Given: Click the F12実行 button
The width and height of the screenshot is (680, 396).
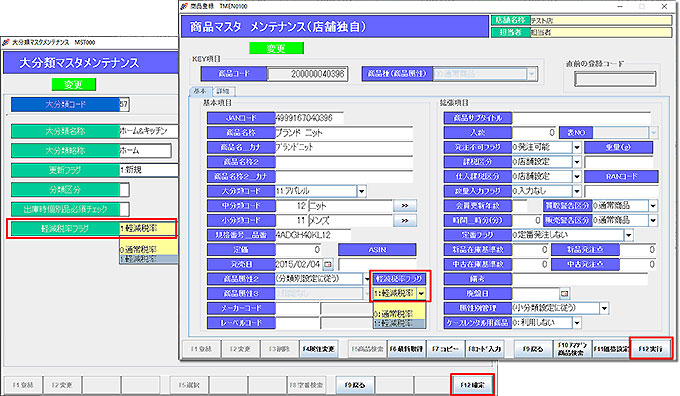Looking at the screenshot, I should 651,349.
